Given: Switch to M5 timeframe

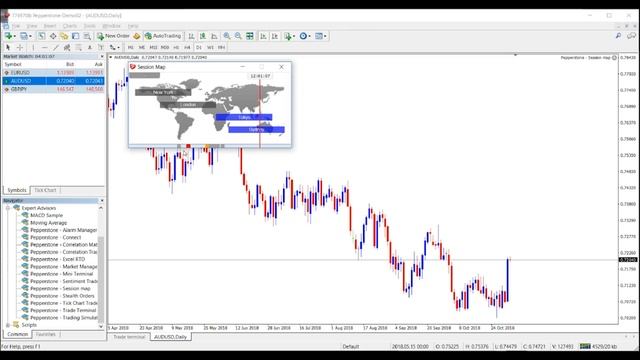Looking at the screenshot, I should (x=142, y=48).
